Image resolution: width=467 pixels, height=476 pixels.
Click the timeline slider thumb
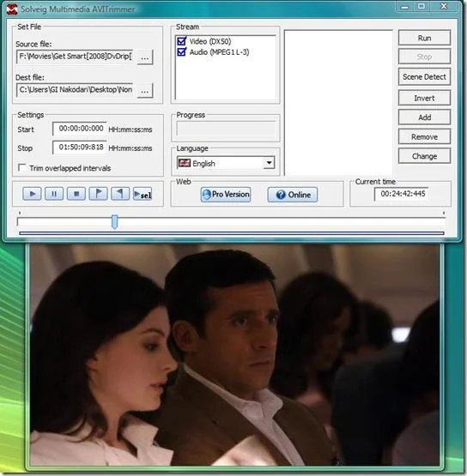click(x=114, y=221)
